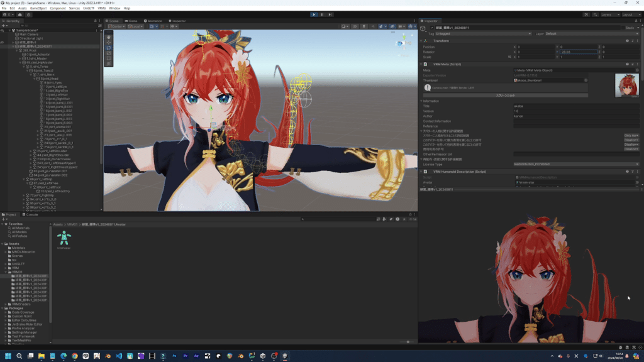Click the VRM Meta script icon in Inspector

(x=425, y=65)
